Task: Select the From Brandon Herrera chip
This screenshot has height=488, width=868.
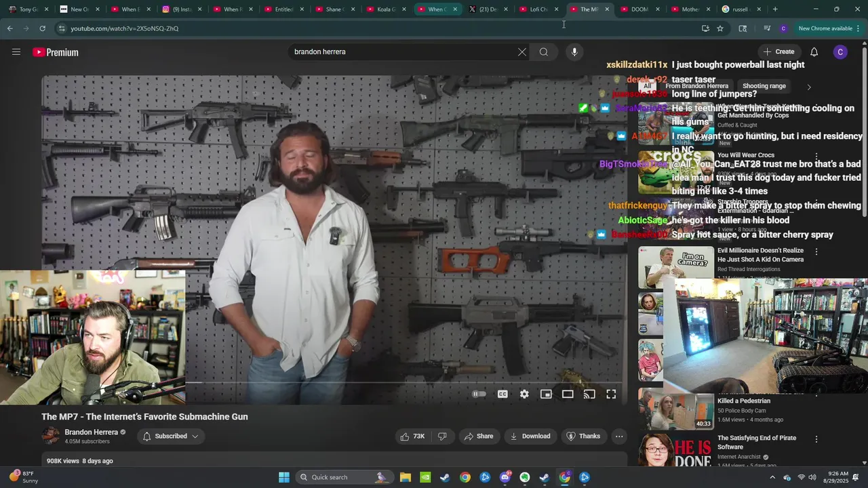Action: (696, 86)
